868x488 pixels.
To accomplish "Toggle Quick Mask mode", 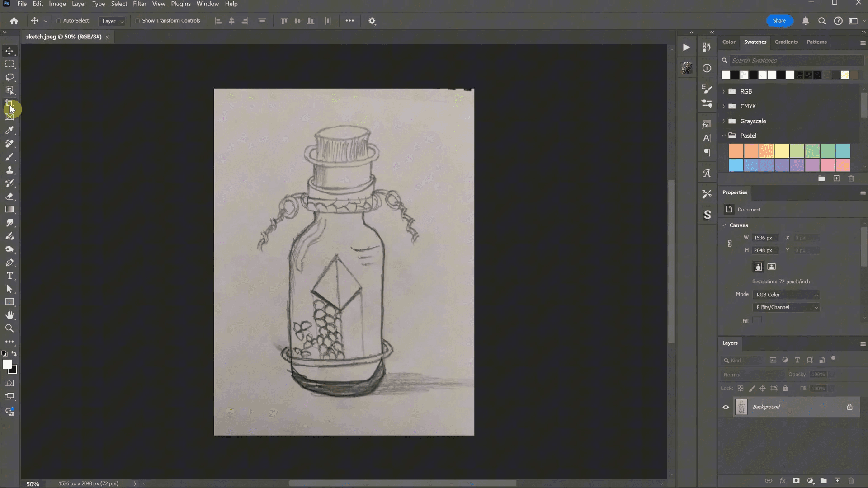I will pyautogui.click(x=9, y=383).
